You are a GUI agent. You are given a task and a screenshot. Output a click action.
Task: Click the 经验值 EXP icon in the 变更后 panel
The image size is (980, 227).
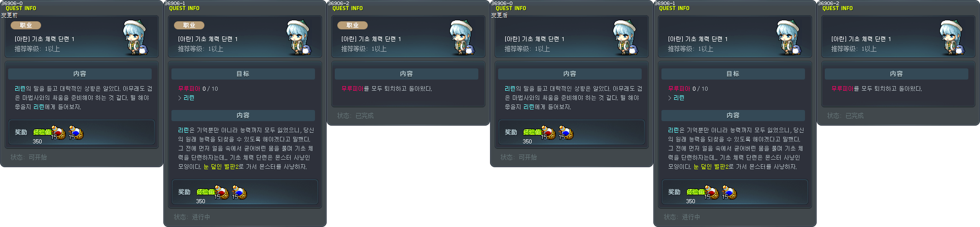pos(532,132)
